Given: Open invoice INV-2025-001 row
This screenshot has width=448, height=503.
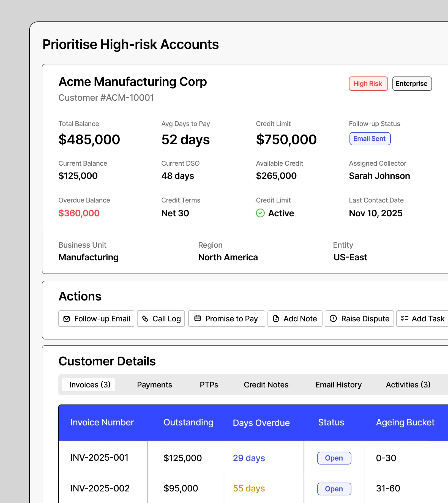Looking at the screenshot, I should tap(99, 458).
